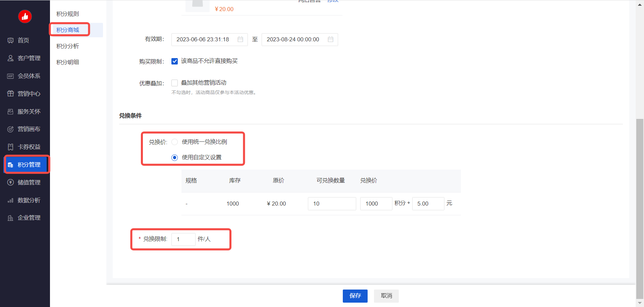Click the blue 保存 button
644x307 pixels.
355,296
